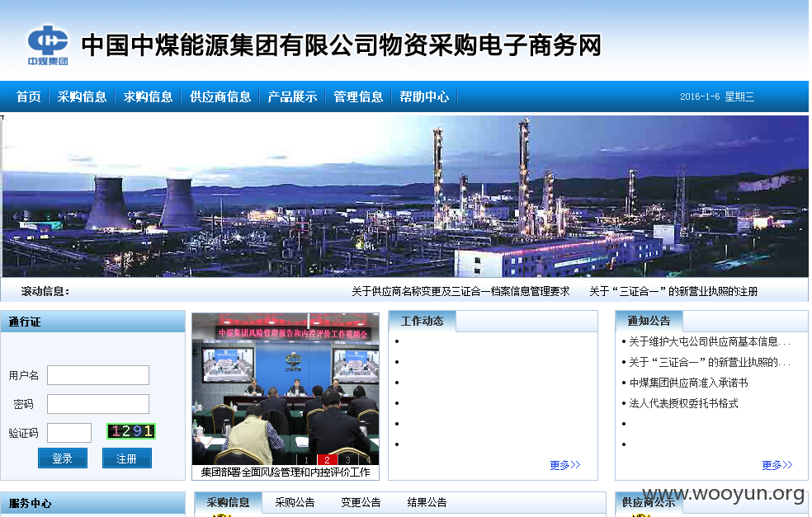Screen dimensions: 812x517
Task: Open the meeting photo in news slideshow
Action: [286, 388]
